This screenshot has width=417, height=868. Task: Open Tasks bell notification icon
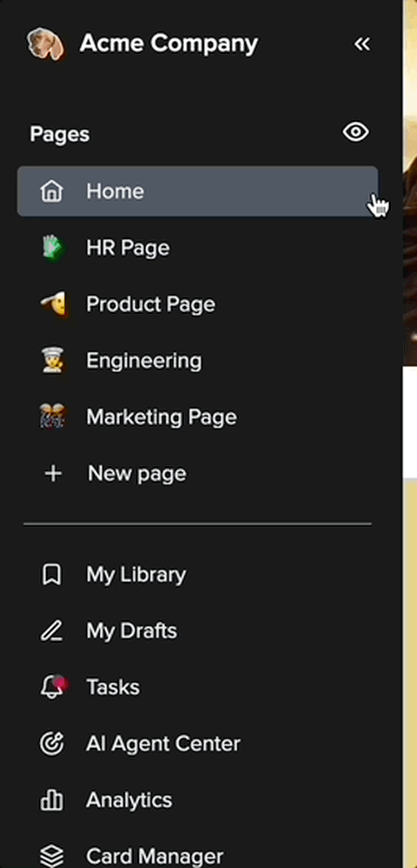point(54,687)
